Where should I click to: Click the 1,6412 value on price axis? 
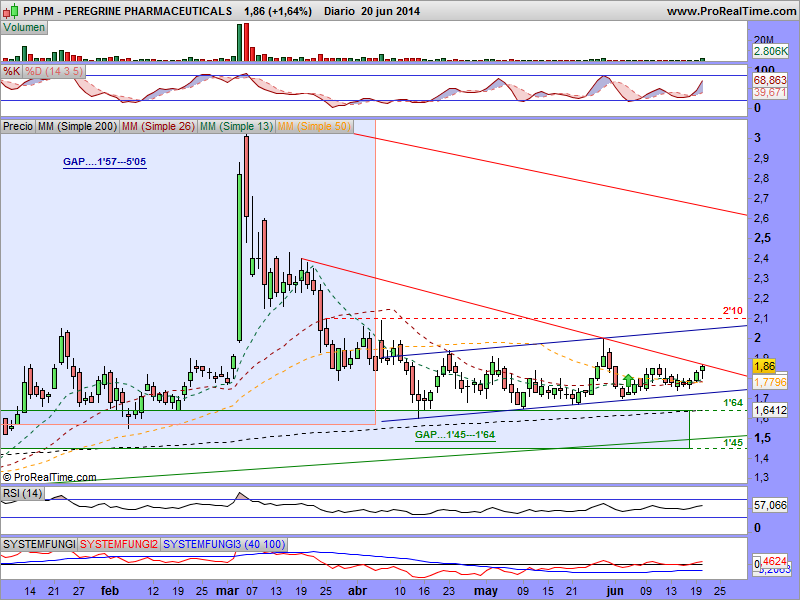tap(770, 410)
